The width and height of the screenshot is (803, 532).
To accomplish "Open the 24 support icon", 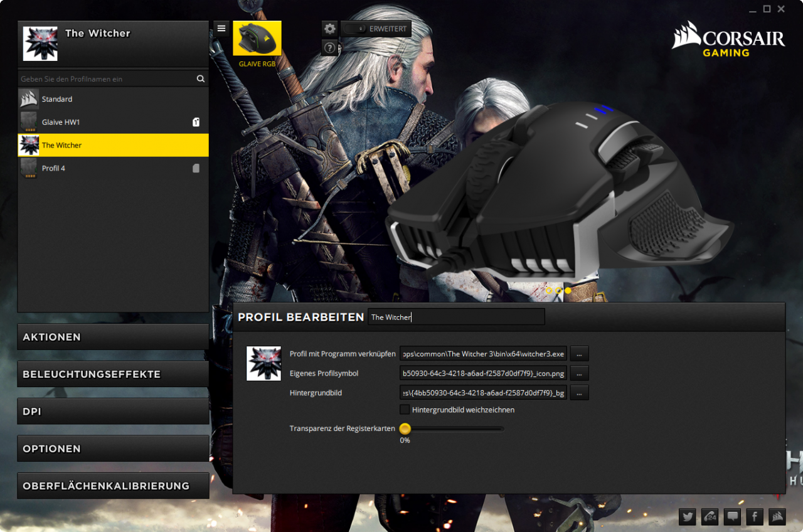I will tap(710, 517).
